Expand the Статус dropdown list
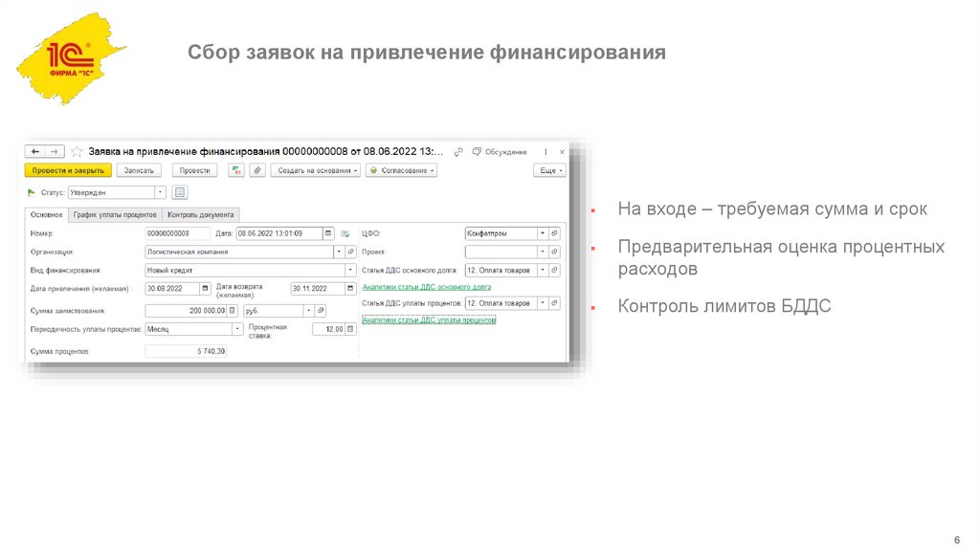 click(x=160, y=192)
